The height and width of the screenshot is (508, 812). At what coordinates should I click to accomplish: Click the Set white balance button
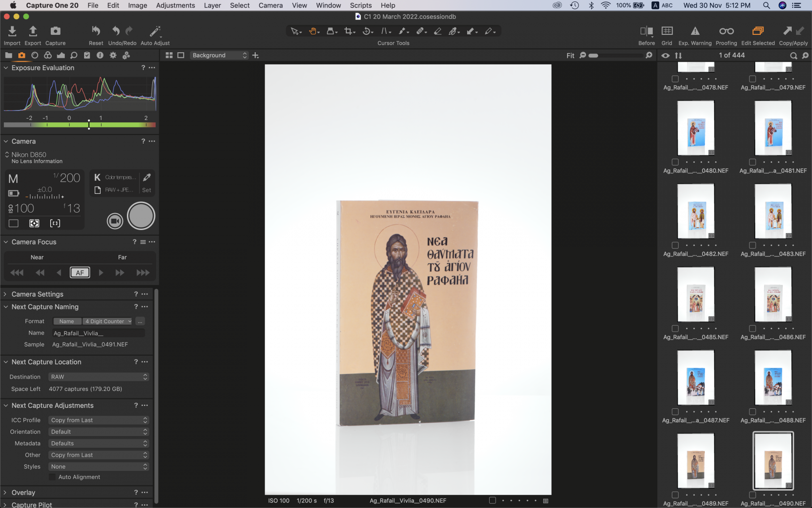click(147, 190)
